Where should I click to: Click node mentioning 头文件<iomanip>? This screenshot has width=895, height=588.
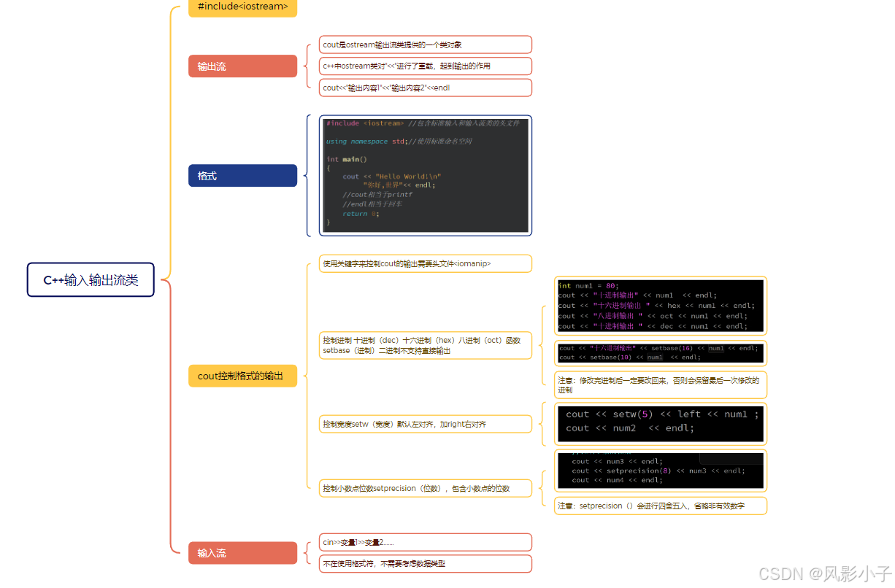(426, 263)
